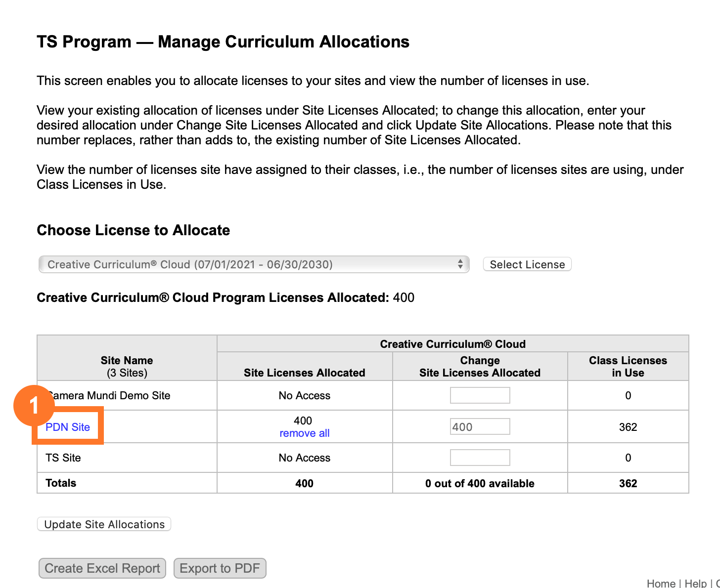Click the TS Site allocation input box
This screenshot has width=720, height=588.
(480, 457)
